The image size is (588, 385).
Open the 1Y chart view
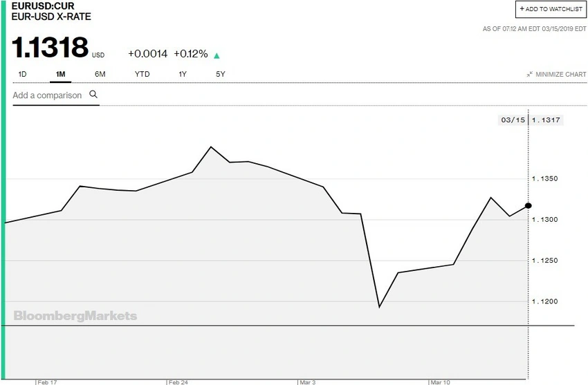pyautogui.click(x=183, y=74)
